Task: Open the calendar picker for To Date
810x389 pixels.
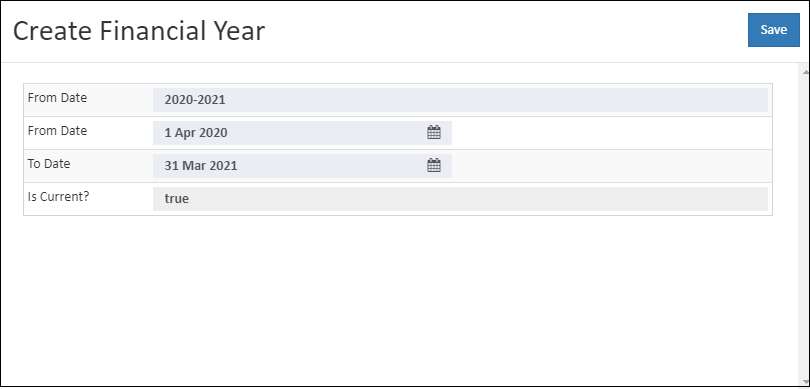Action: click(434, 166)
